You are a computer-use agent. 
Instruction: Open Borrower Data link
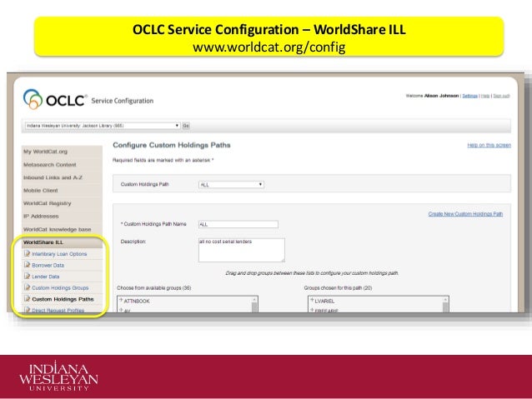48,265
